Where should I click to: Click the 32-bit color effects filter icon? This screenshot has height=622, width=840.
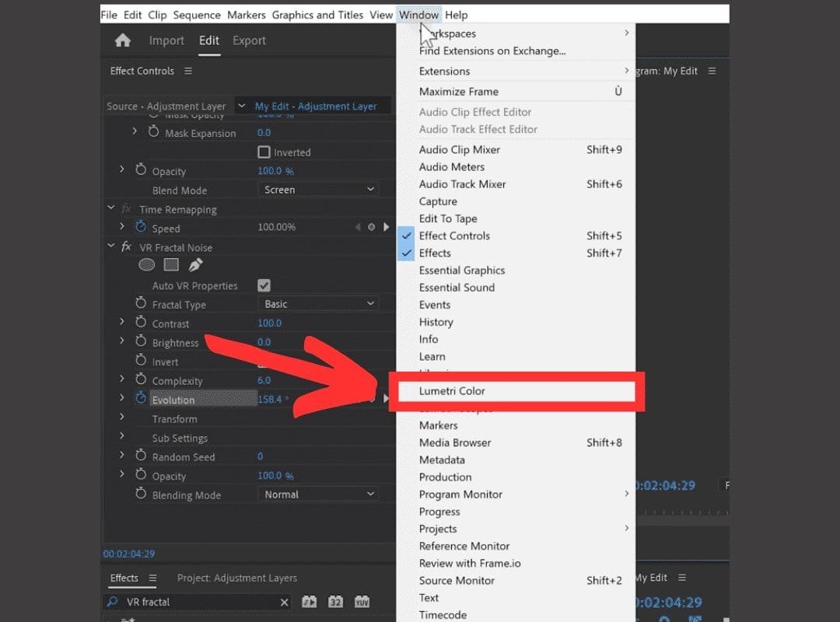pyautogui.click(x=335, y=602)
